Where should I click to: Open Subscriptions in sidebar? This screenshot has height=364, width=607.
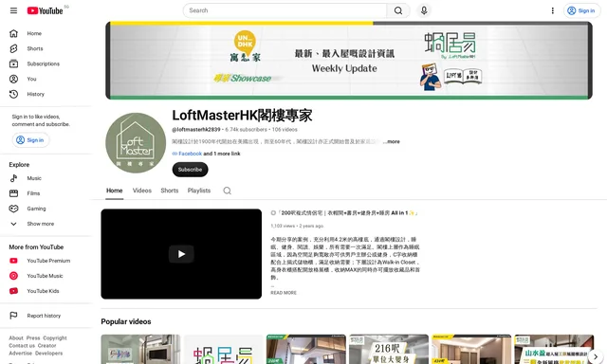46,64
